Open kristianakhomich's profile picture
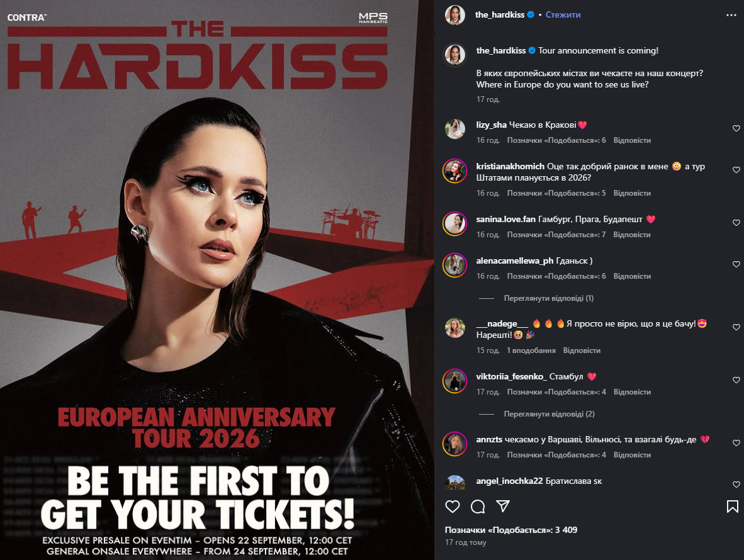This screenshot has width=744, height=560. pyautogui.click(x=454, y=171)
